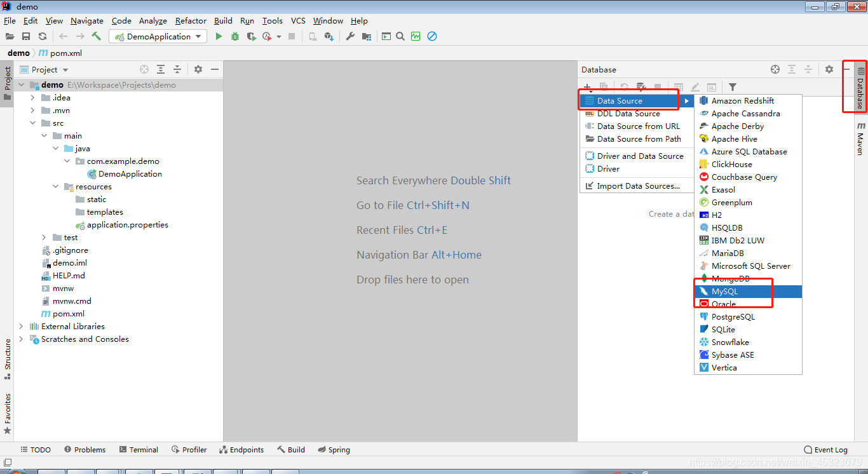
Task: Open the Project view selector dropdown
Action: 65,70
